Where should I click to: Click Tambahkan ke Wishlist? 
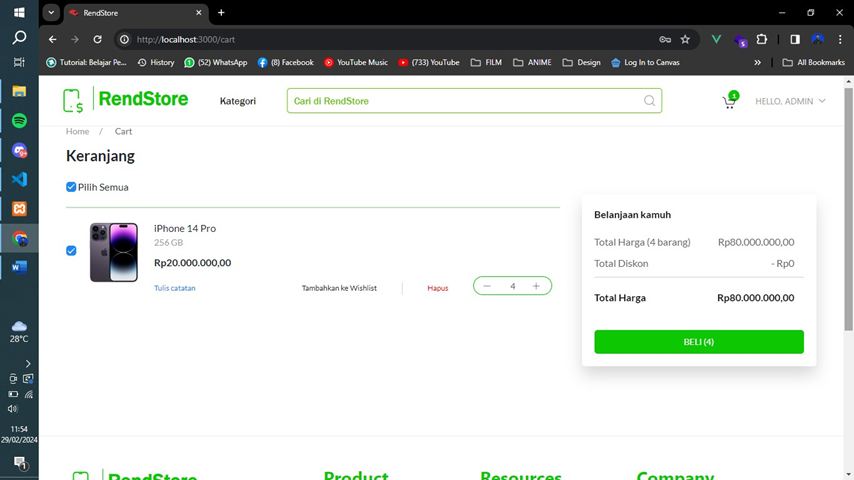coord(339,288)
